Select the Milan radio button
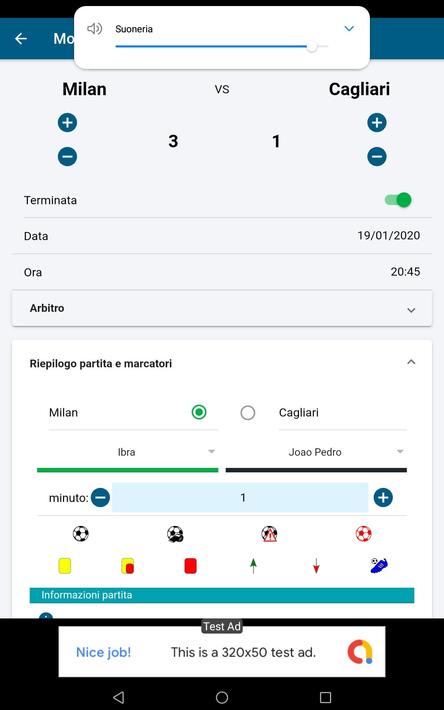 pos(199,412)
